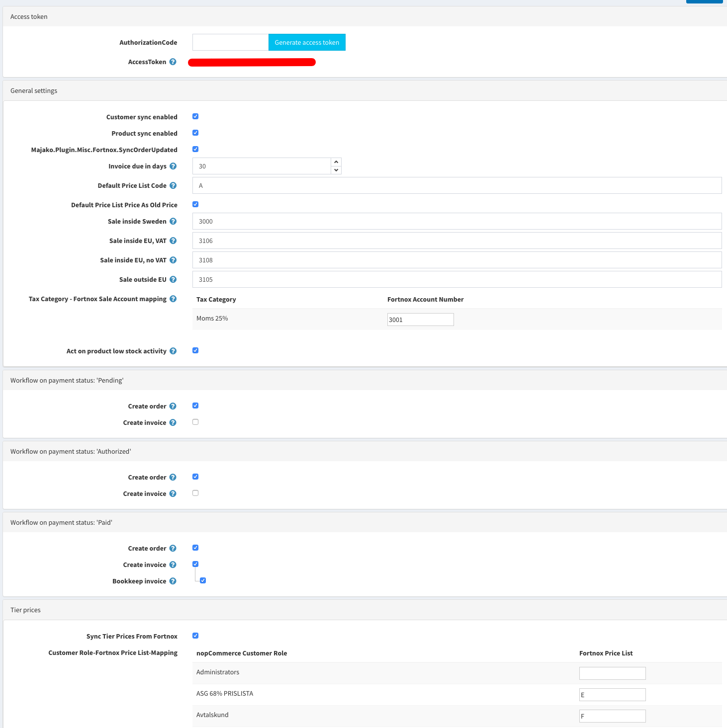
Task: Show help for Pending Create order
Action: tap(173, 406)
